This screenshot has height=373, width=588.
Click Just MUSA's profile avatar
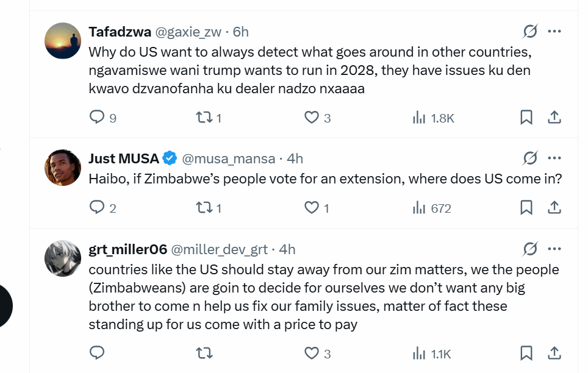point(63,167)
